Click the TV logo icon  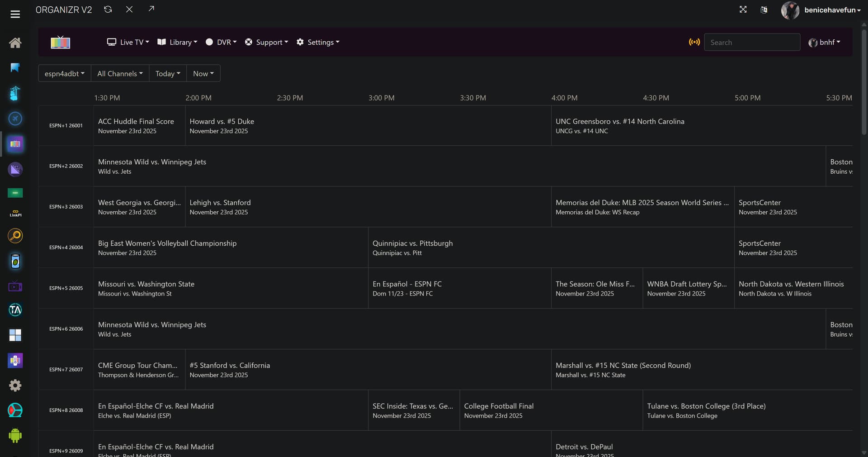(x=60, y=42)
